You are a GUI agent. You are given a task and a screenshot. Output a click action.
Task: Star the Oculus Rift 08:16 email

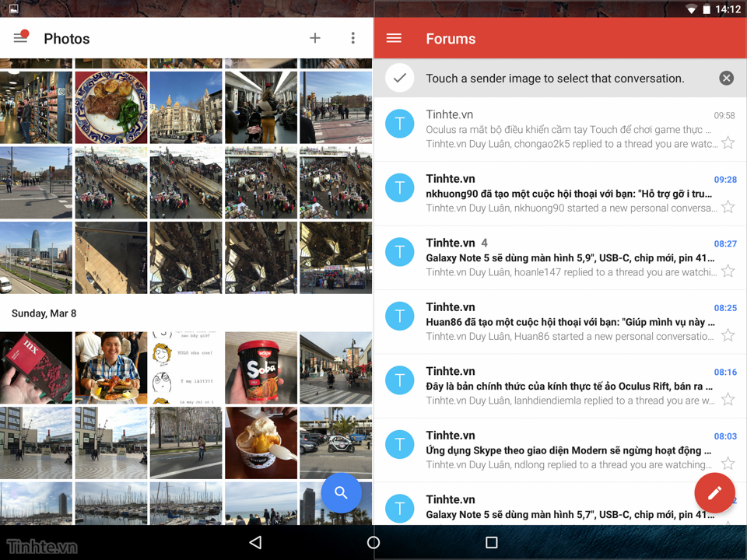click(728, 399)
